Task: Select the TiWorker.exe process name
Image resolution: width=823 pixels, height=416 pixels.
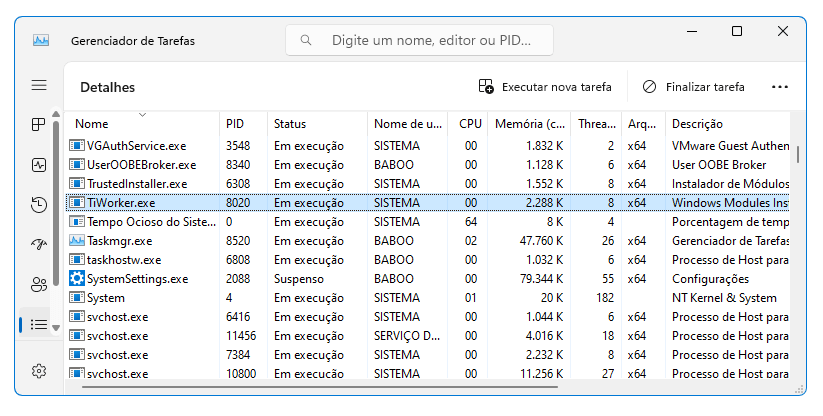Action: [x=121, y=202]
